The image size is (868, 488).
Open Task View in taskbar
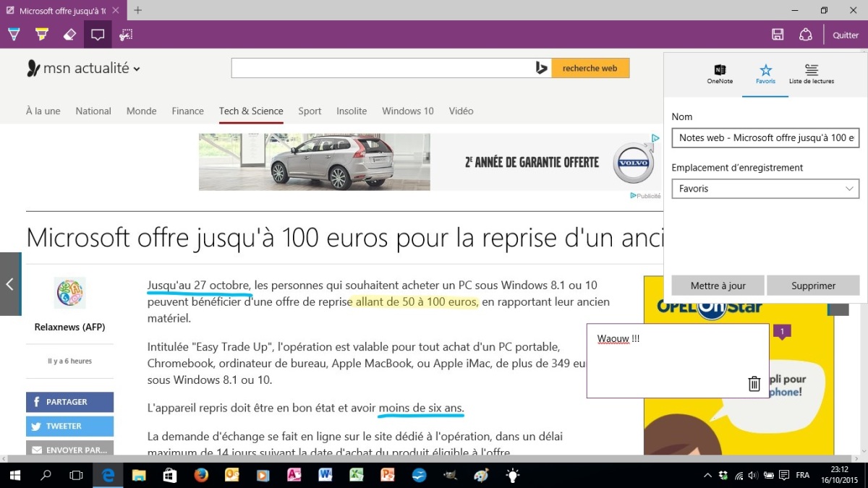(76, 475)
